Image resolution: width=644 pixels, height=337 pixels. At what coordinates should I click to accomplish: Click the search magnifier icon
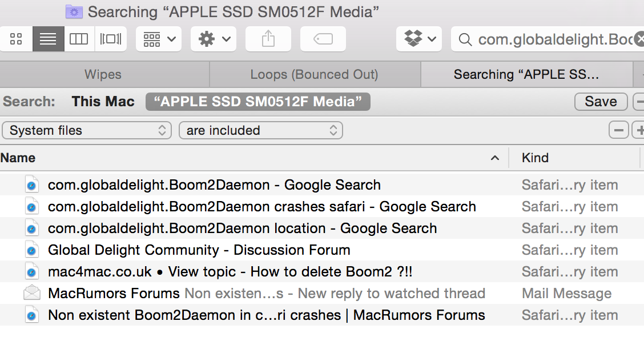point(465,39)
